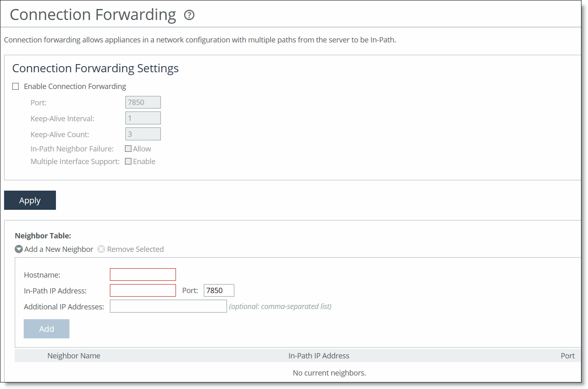The image size is (588, 389).
Task: Select the neighbor Port field showing 7850
Action: 219,290
